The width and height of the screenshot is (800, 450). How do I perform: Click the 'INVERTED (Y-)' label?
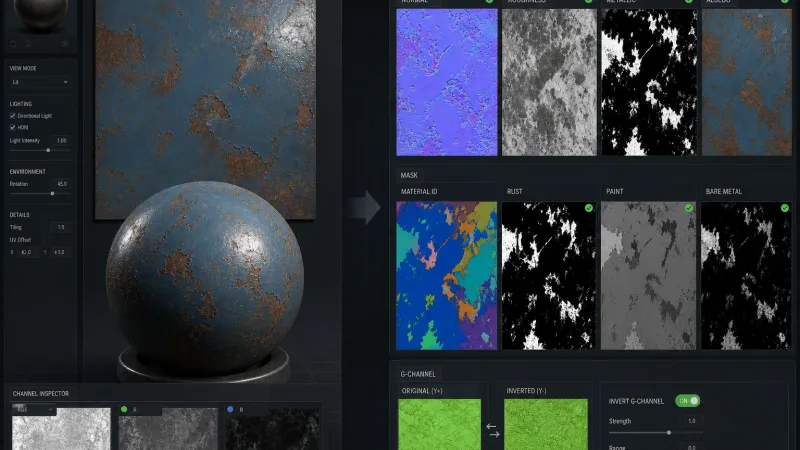coord(526,391)
